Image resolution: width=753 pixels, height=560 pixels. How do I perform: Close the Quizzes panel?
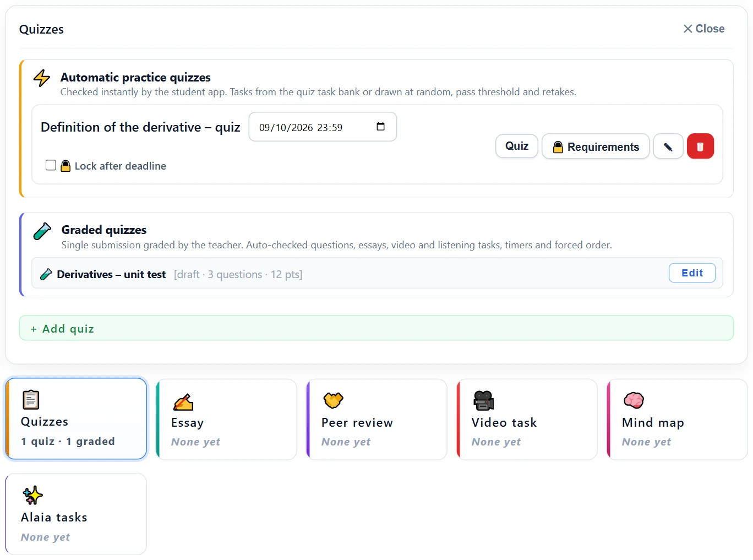tap(703, 29)
